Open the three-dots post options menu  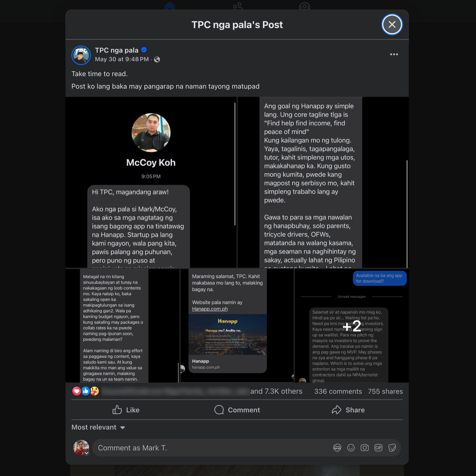coord(394,54)
